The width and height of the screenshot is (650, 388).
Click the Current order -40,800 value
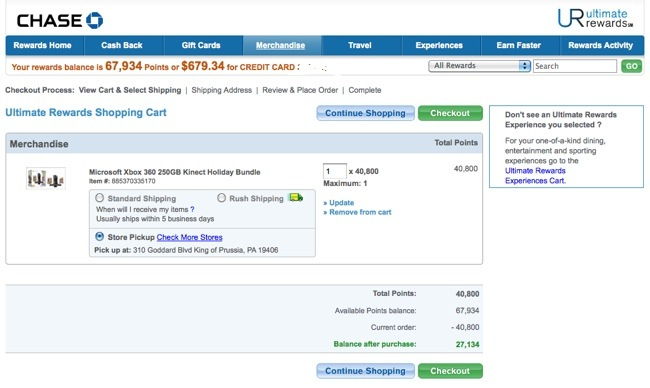tap(465, 327)
